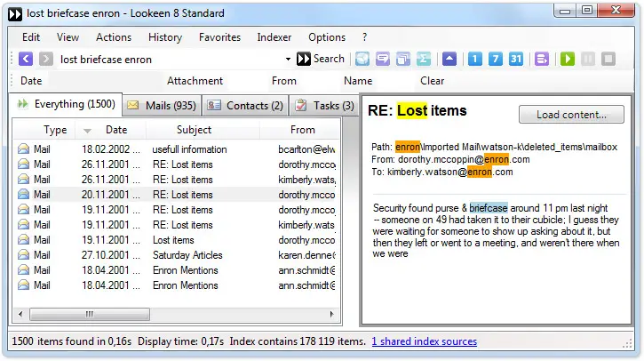
Task: Click the Search button in toolbar
Action: 321,59
